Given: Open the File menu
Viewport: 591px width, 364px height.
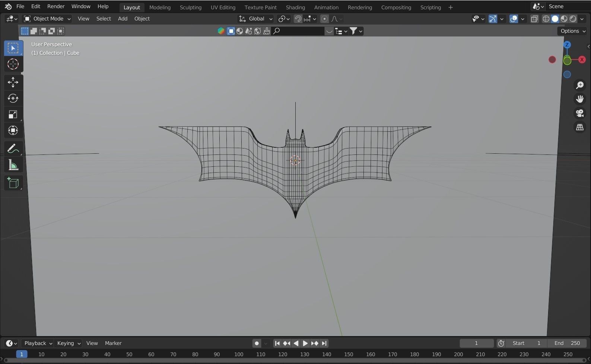Looking at the screenshot, I should (20, 6).
